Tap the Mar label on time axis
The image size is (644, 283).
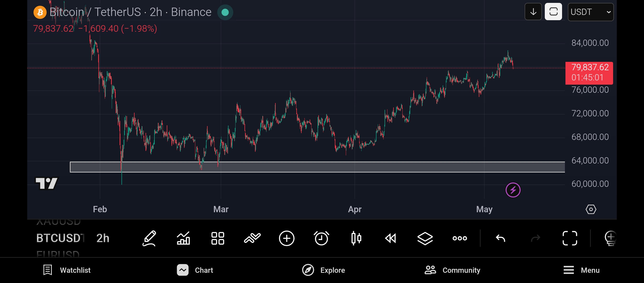221,209
